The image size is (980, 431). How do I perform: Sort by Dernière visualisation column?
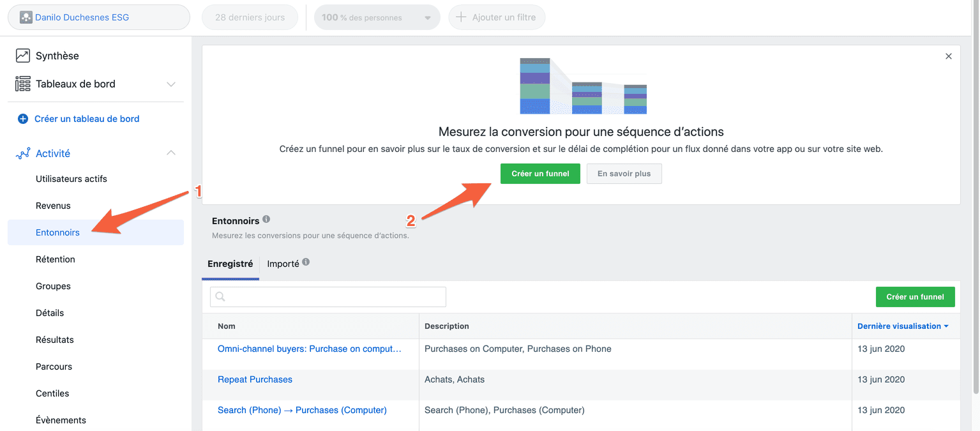(902, 326)
